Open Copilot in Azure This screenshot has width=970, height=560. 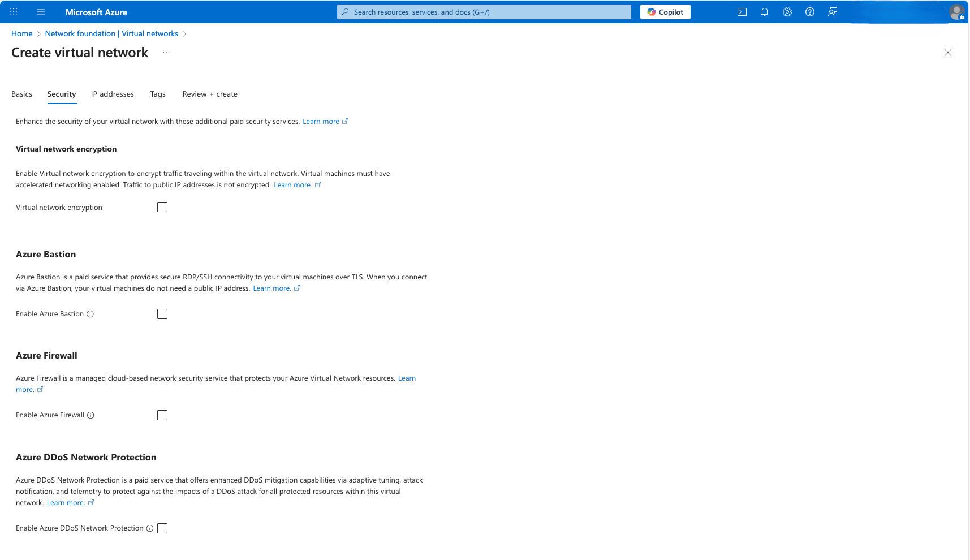(665, 11)
